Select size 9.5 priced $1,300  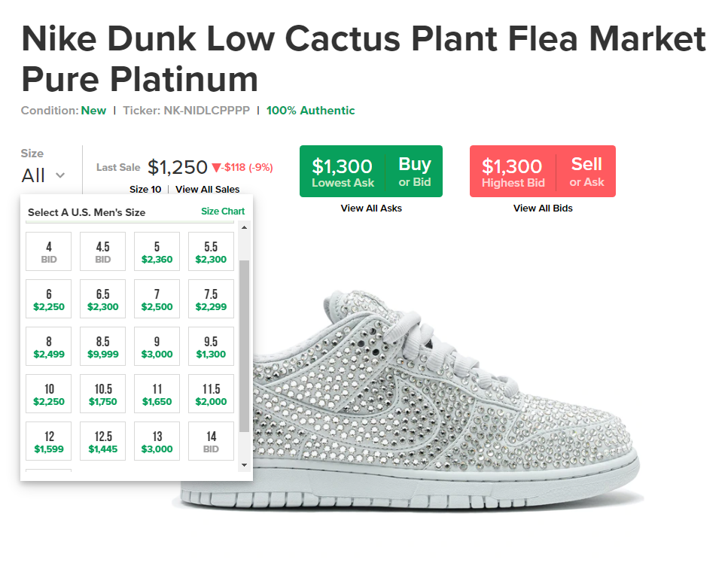tap(211, 347)
